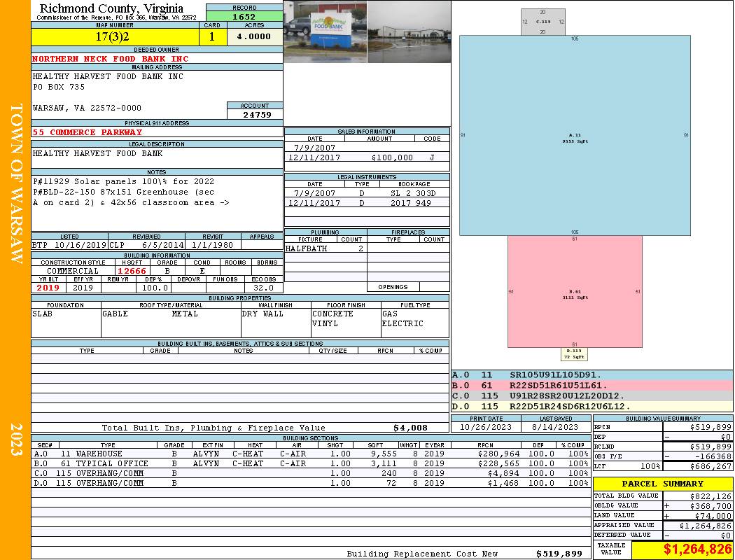Open the warehouse building photo thumbnail
This screenshot has width=735, height=560.
click(409, 32)
